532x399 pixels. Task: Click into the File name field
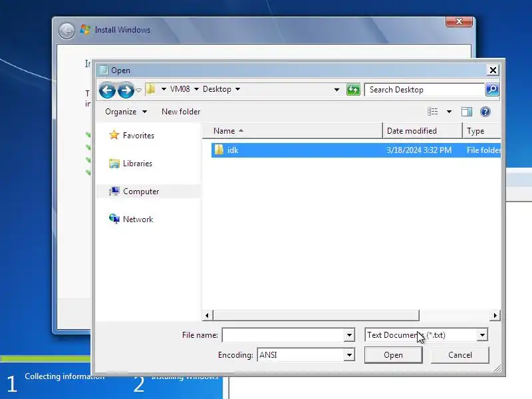coord(283,335)
